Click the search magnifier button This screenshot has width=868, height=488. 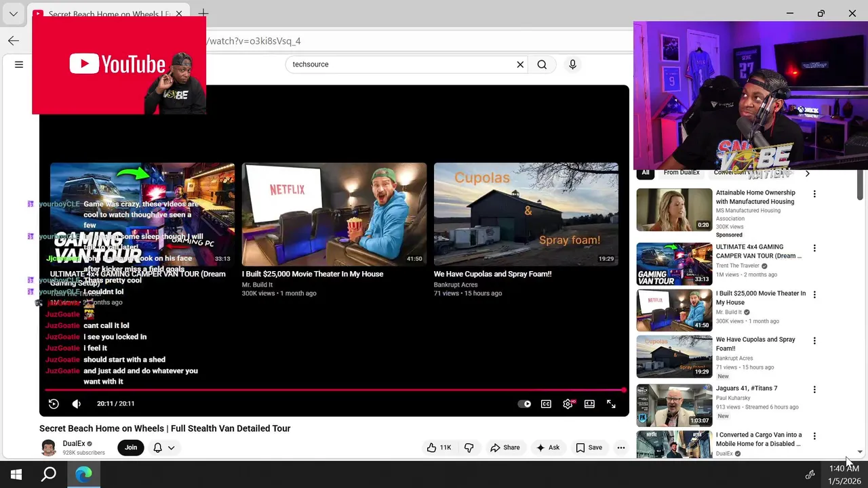[x=542, y=64]
